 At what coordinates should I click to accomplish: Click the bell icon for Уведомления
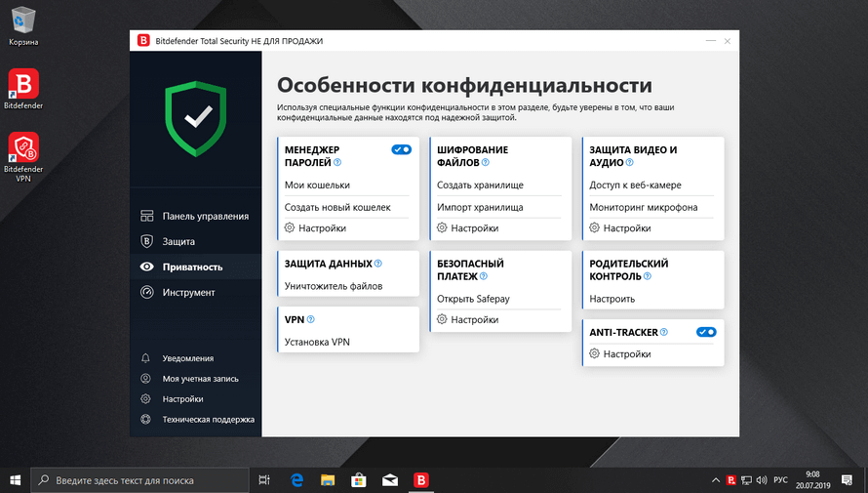coord(145,358)
